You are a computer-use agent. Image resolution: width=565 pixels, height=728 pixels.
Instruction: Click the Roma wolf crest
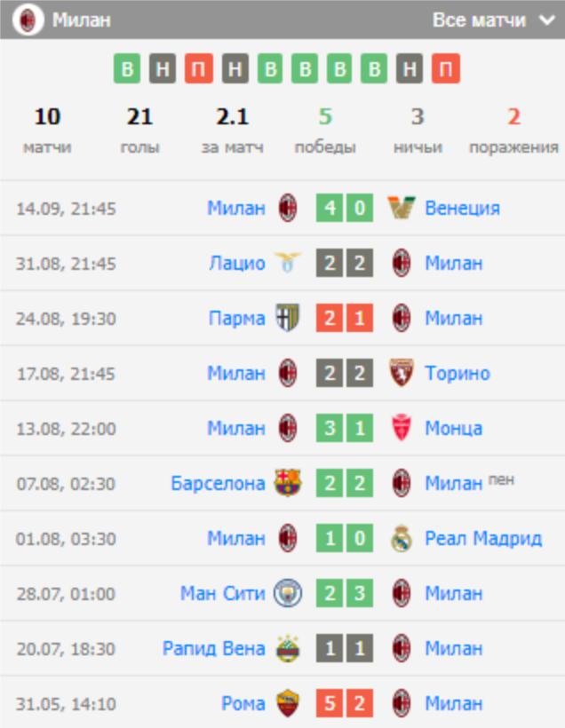[x=288, y=703]
